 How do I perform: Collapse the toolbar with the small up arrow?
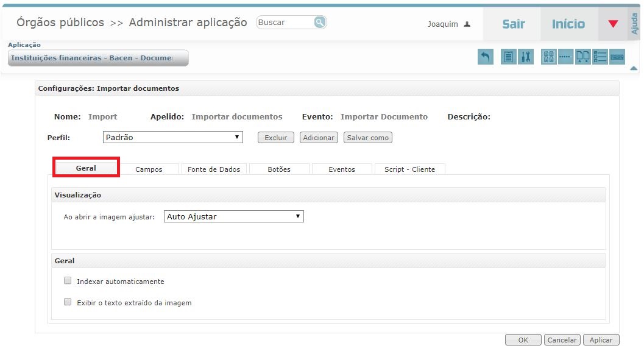(x=634, y=68)
